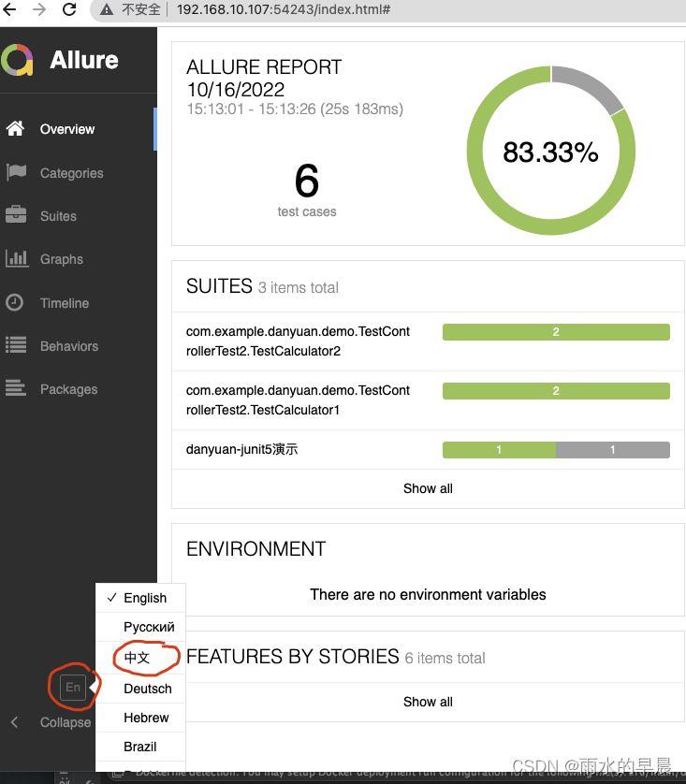Go back with browser back arrow
Screen dimensions: 686x784
[x=9, y=9]
